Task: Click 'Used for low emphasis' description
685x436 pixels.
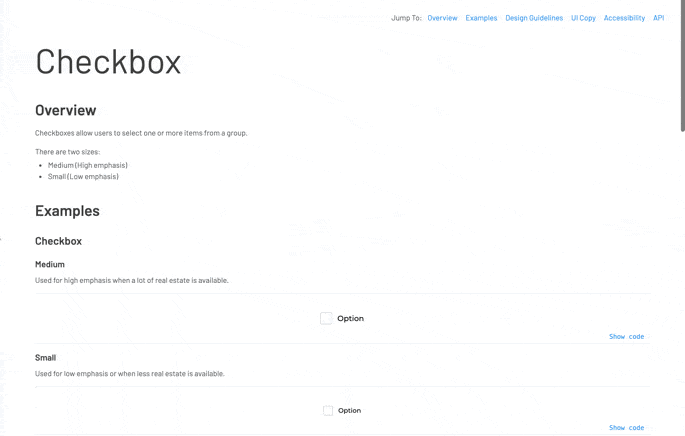Action: (x=130, y=374)
